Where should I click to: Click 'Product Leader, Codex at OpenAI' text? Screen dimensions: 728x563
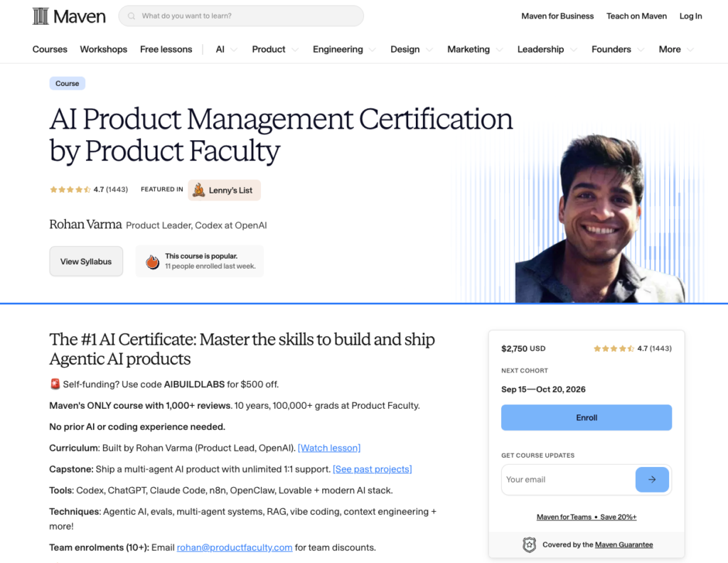[x=196, y=225]
